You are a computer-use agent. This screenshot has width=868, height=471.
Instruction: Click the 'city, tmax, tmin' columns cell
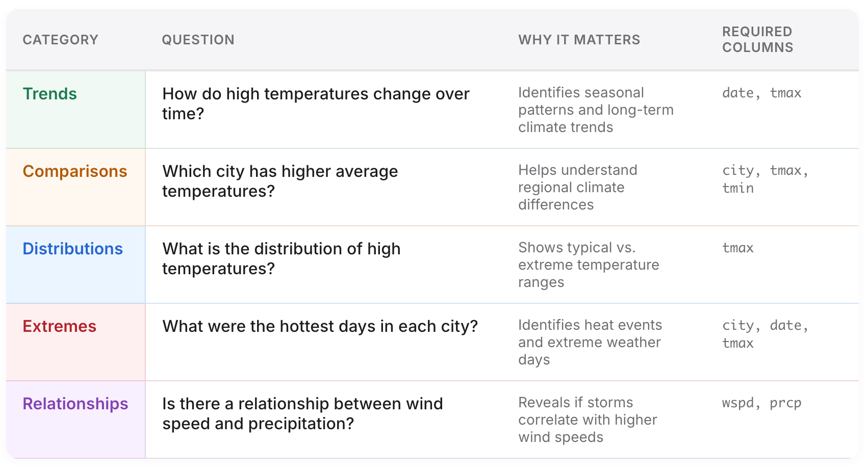[x=764, y=179]
